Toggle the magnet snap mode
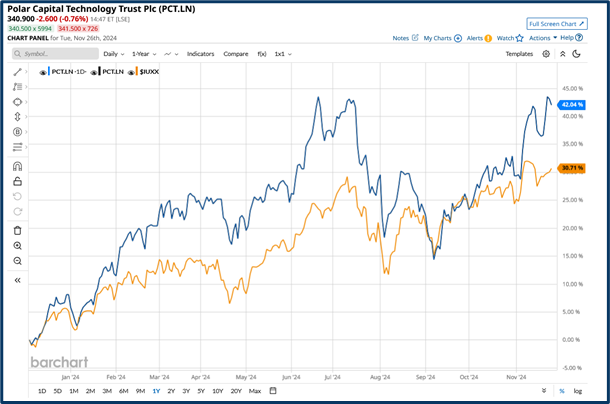The image size is (610, 404). [x=17, y=167]
